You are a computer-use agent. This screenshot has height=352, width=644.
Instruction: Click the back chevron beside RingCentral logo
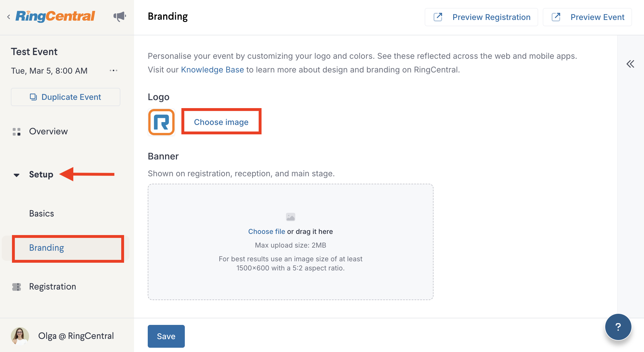tap(9, 17)
